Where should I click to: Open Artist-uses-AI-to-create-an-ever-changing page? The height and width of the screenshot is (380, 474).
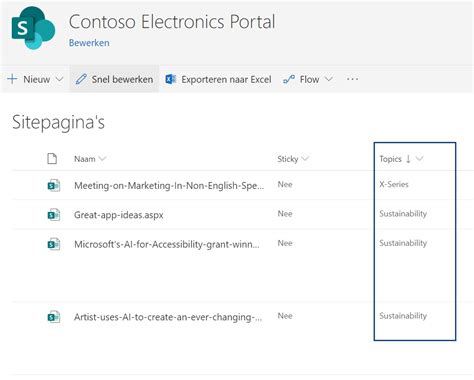[x=168, y=317]
